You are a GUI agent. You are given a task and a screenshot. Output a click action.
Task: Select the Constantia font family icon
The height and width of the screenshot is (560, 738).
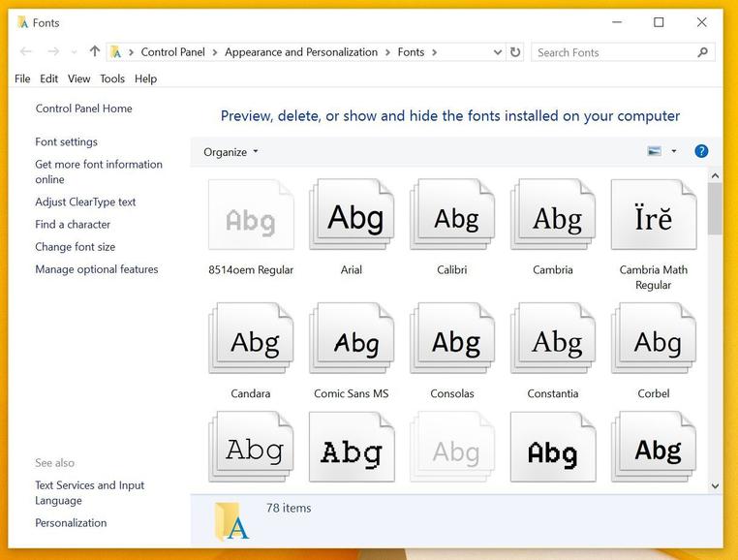click(553, 338)
